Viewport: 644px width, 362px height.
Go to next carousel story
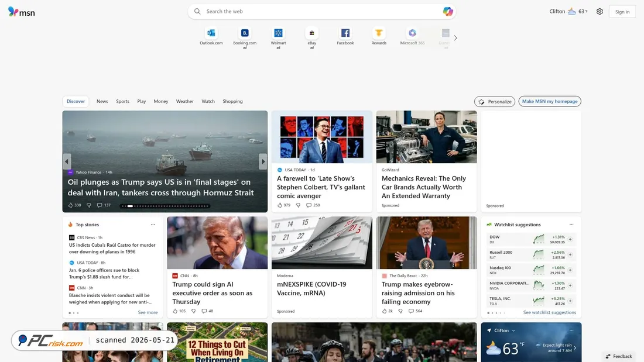tap(263, 162)
